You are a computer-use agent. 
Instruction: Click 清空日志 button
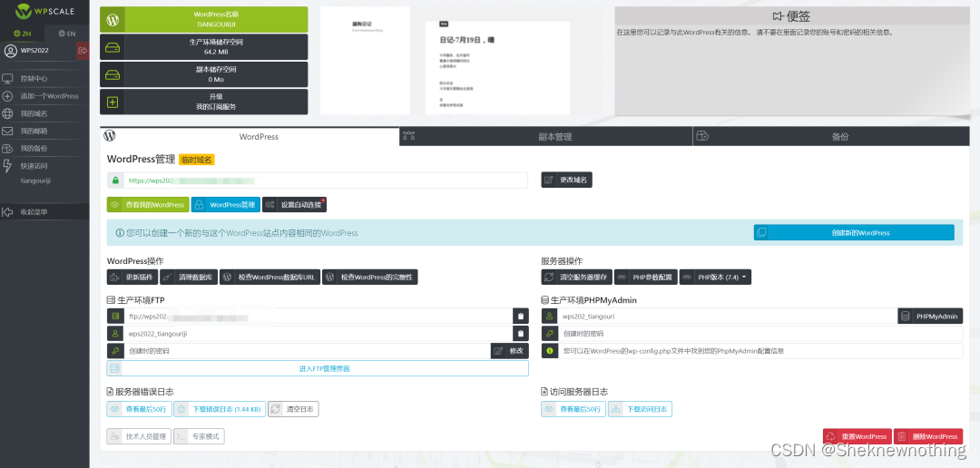click(293, 409)
